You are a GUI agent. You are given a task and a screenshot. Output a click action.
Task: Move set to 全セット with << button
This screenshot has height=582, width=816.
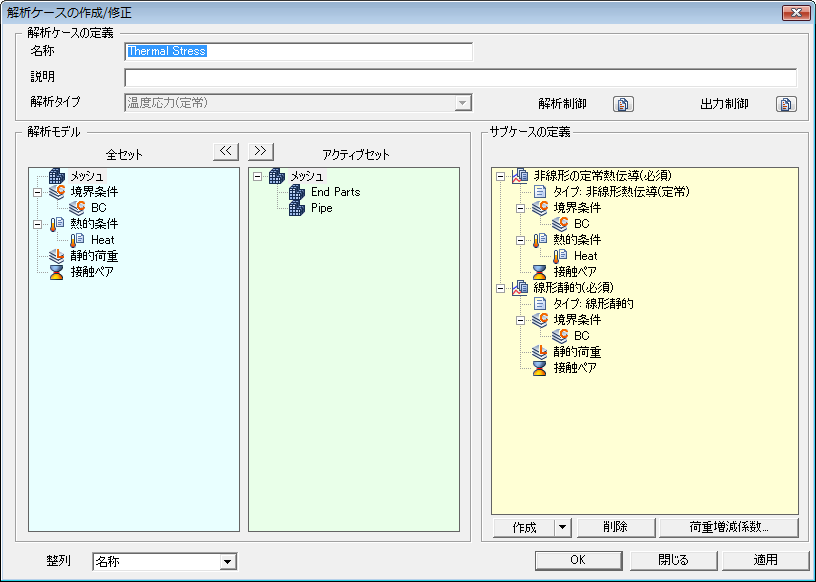pyautogui.click(x=226, y=151)
